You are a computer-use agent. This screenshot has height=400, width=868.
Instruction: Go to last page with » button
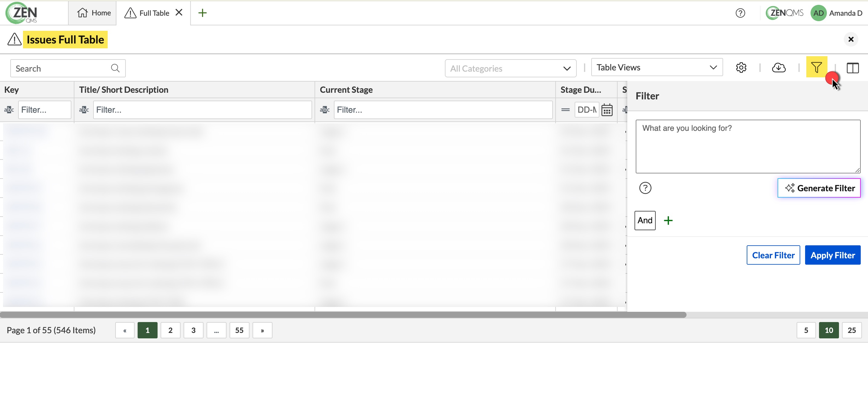click(262, 330)
